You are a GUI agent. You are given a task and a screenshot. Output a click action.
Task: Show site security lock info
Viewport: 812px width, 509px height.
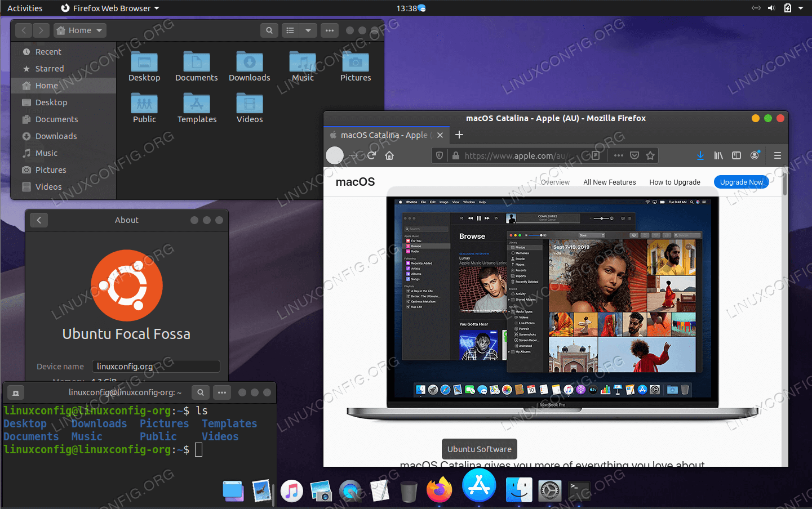tap(456, 155)
